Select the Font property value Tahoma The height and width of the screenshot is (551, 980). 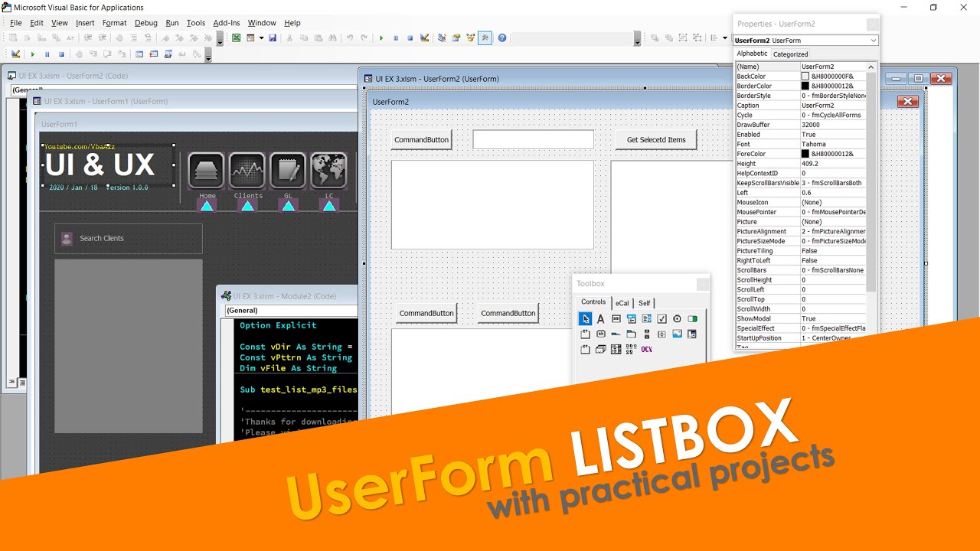tap(833, 144)
